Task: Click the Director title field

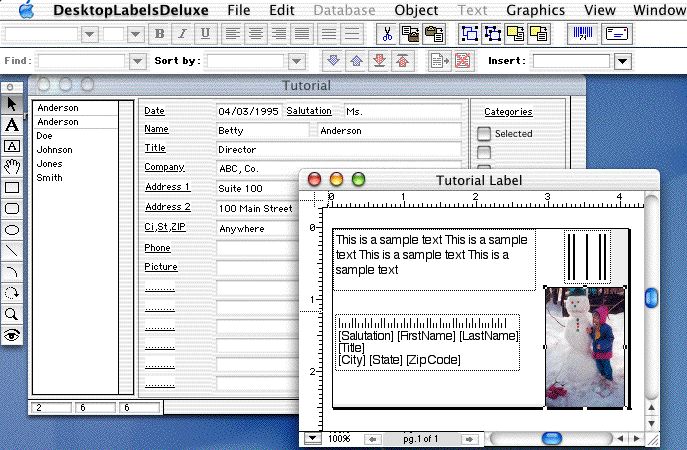Action: click(x=339, y=149)
